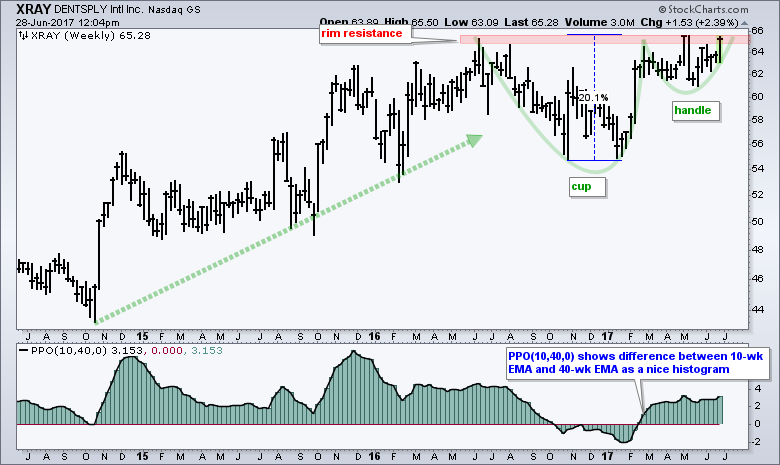Screen dimensions: 780x465
Task: Click the red 0.000 value in the PPO legend
Action: click(x=167, y=351)
